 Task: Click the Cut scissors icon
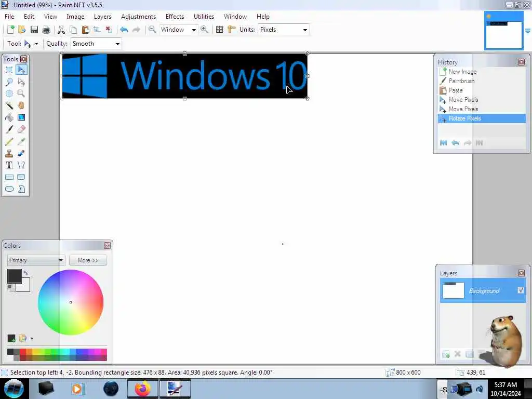[x=61, y=30]
